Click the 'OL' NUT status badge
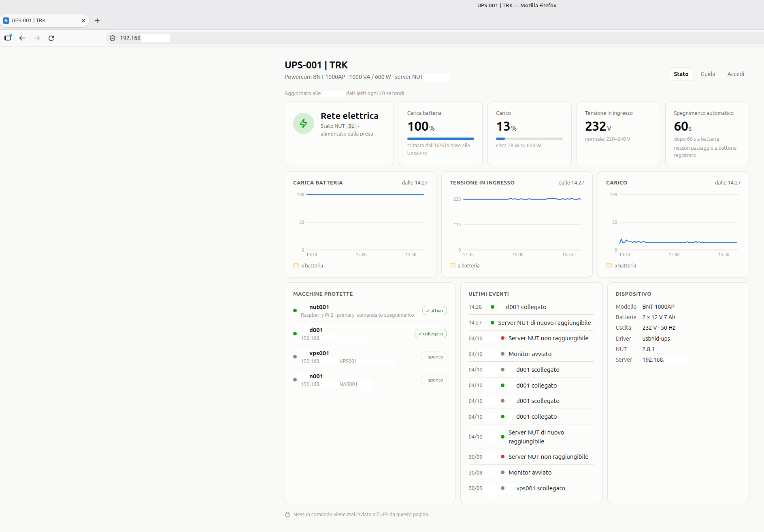Image resolution: width=764 pixels, height=532 pixels. (x=351, y=126)
